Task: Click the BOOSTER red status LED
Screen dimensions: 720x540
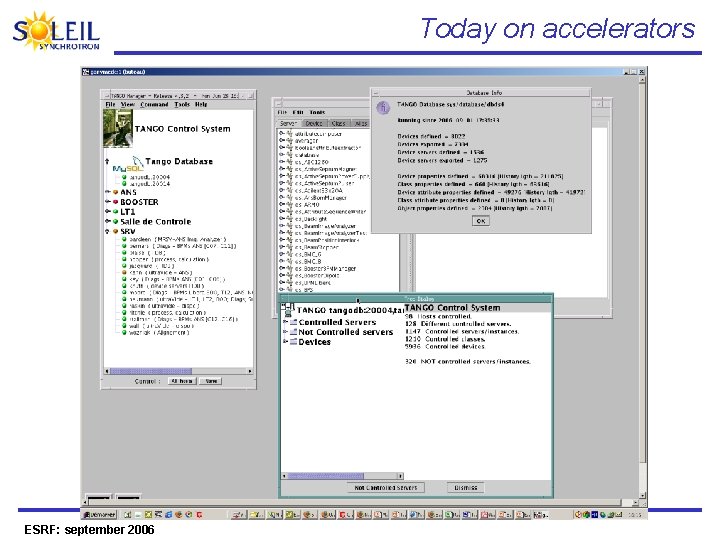Action: coord(115,202)
